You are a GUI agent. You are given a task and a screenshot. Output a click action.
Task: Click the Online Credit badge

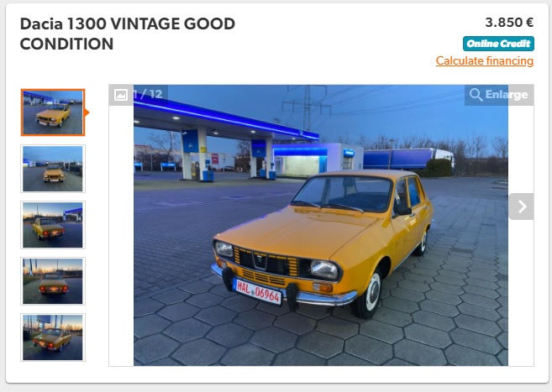click(x=498, y=44)
